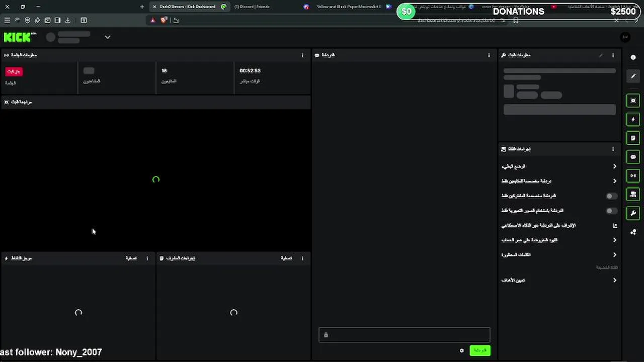Viewport: 644px width, 362px height.
Task: Open the user avatar at top right
Action: coord(625,37)
